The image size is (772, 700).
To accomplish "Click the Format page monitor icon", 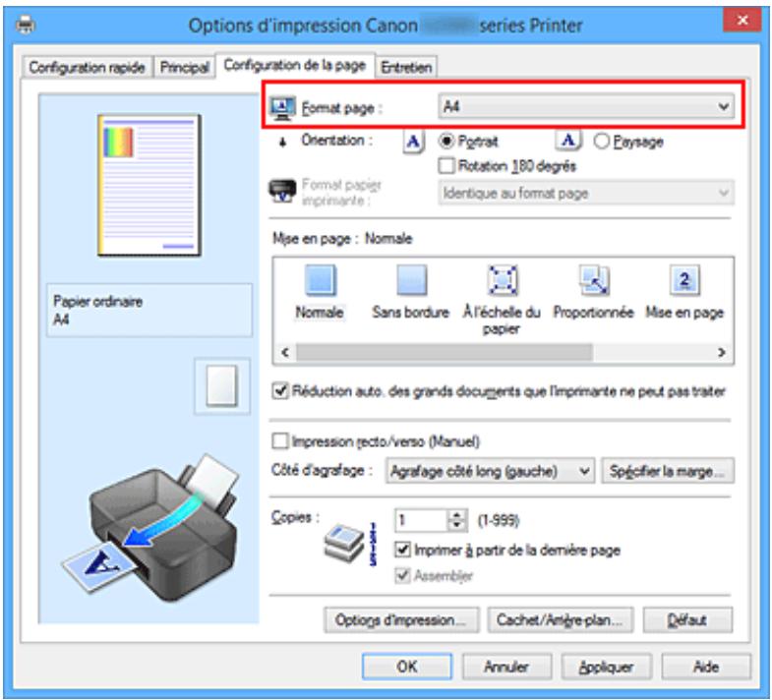I will click(x=282, y=108).
